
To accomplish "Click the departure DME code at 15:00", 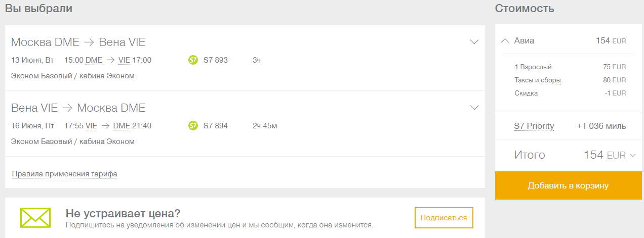I will [x=94, y=61].
